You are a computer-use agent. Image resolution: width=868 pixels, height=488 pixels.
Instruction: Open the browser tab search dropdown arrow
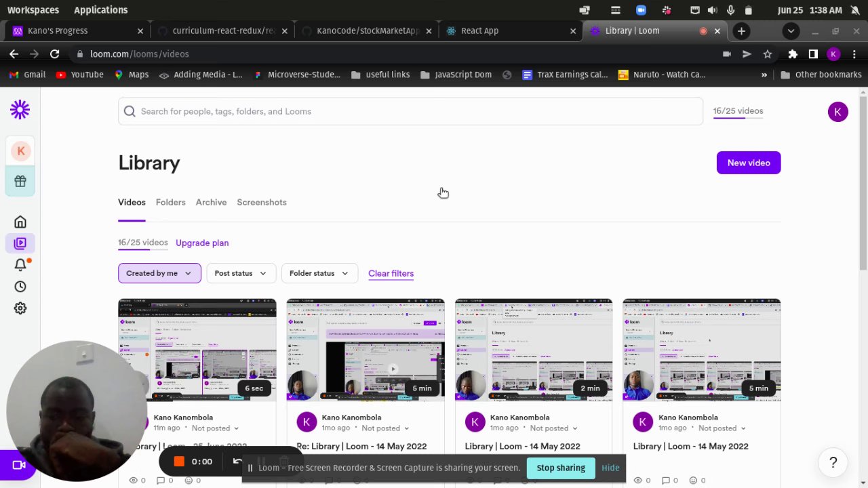click(x=791, y=30)
